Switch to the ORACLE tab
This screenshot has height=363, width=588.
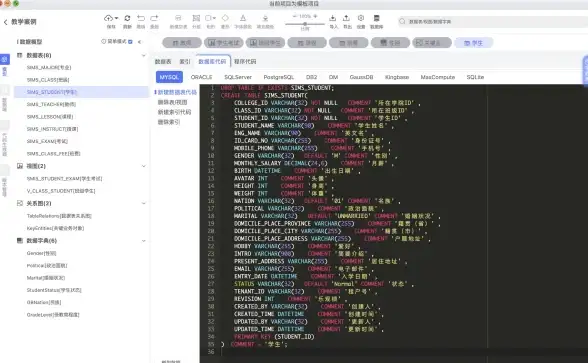coord(201,77)
